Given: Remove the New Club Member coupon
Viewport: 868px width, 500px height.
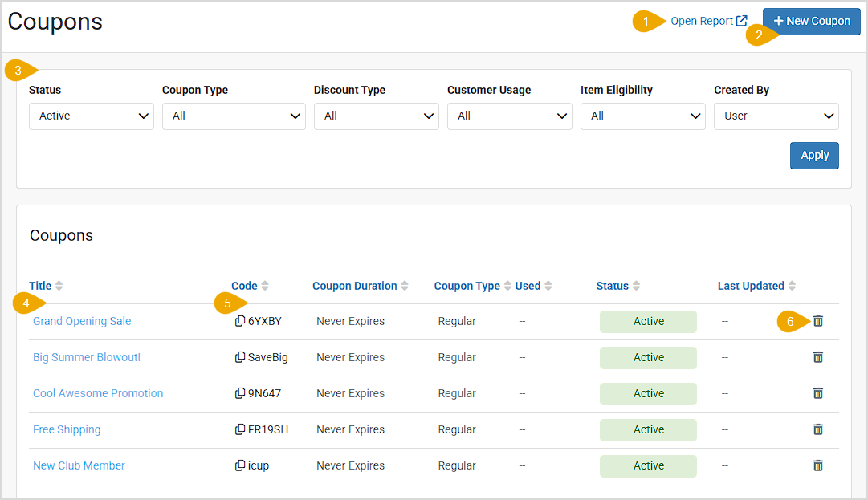Looking at the screenshot, I should pos(817,465).
